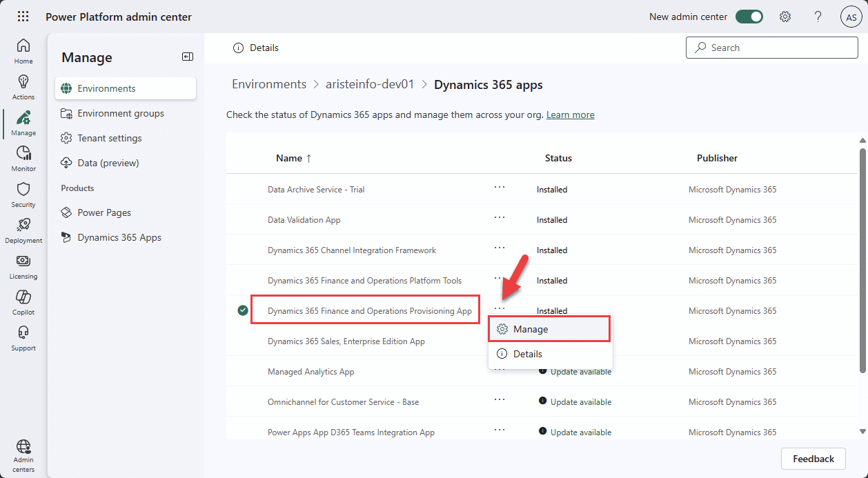Toggle the checkmark on Provisioning App row
The height and width of the screenshot is (478, 868).
[242, 310]
